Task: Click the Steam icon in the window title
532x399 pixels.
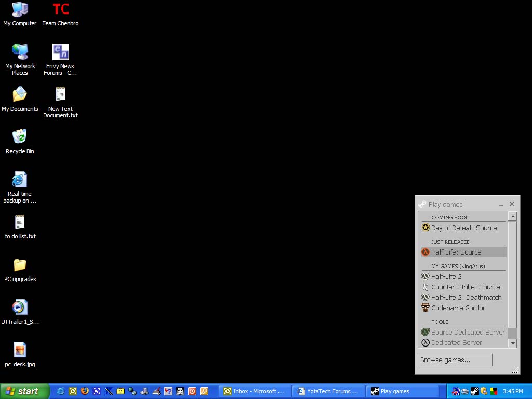Action: (x=422, y=204)
